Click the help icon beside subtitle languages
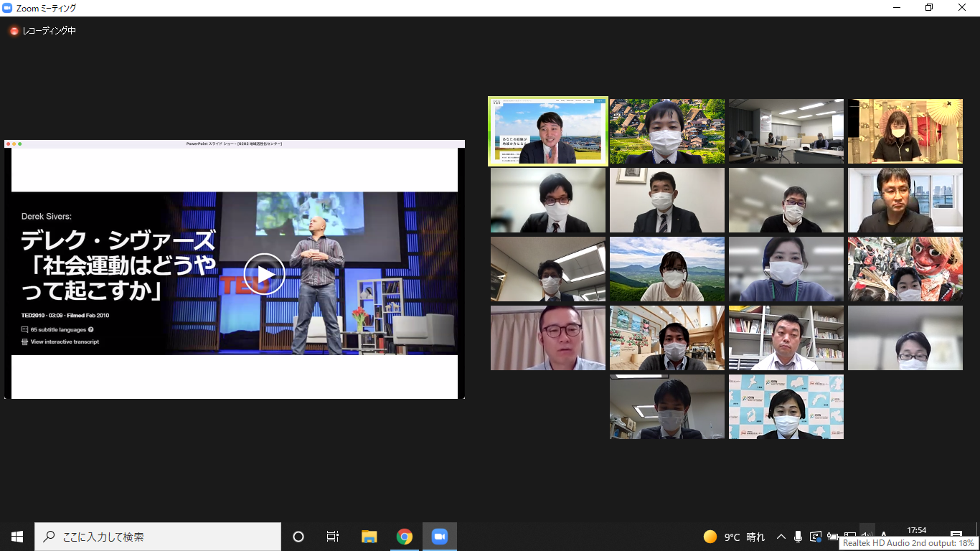Image resolution: width=980 pixels, height=551 pixels. click(x=91, y=329)
